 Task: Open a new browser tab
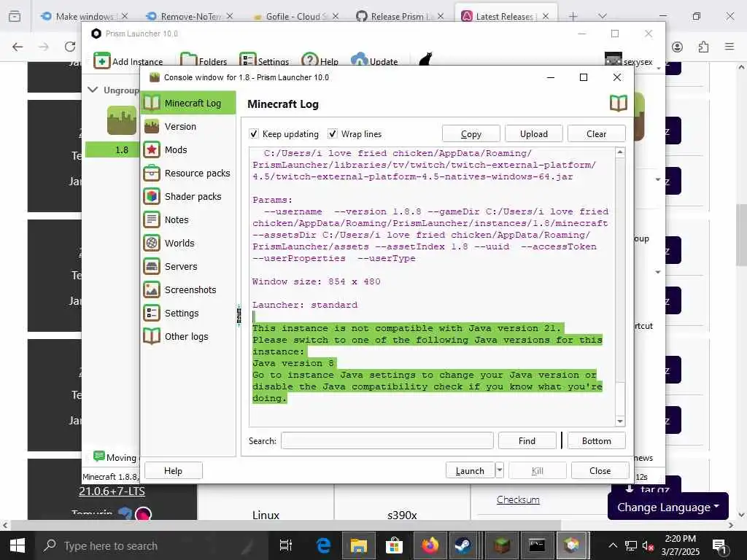[x=573, y=16]
